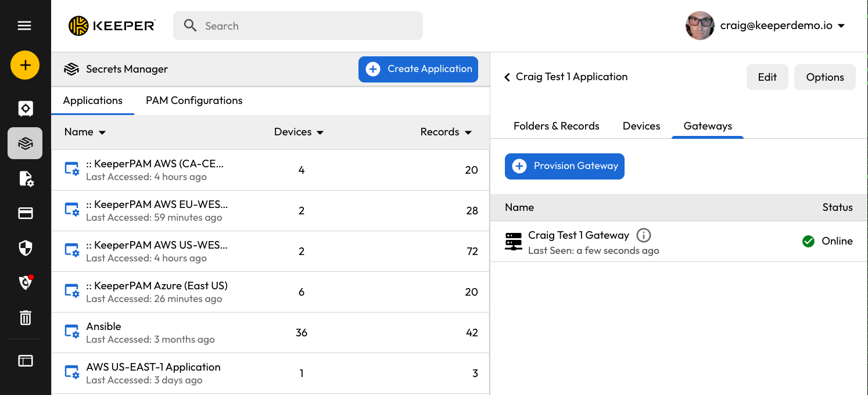The width and height of the screenshot is (868, 395).
Task: Sort applications by Records column
Action: pyautogui.click(x=446, y=132)
